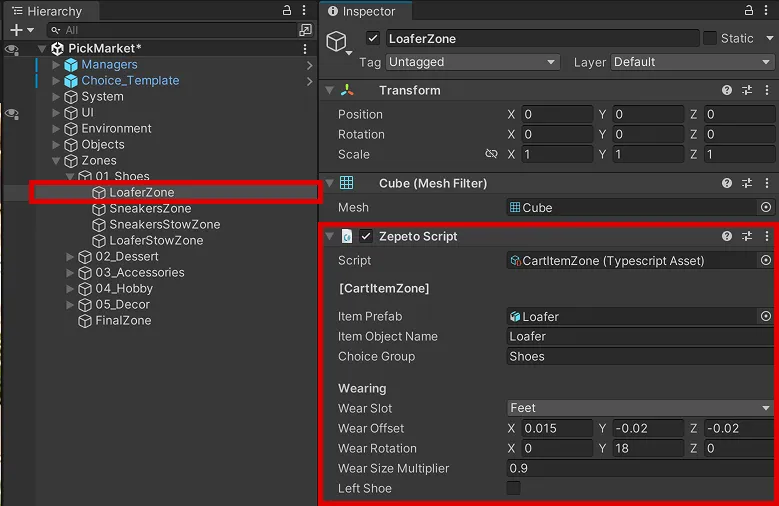The width and height of the screenshot is (779, 506).
Task: Open Zepeto Script presets
Action: tap(747, 236)
